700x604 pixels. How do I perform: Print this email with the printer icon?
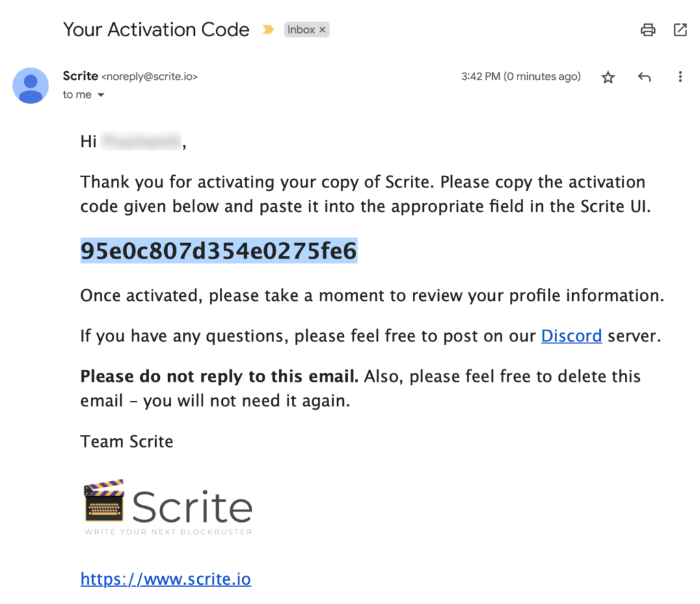[648, 30]
